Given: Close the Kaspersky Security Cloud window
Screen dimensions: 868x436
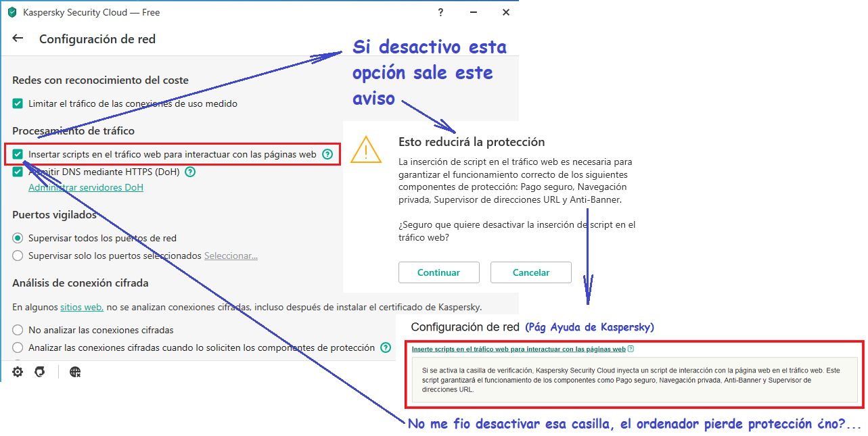Looking at the screenshot, I should coord(505,12).
